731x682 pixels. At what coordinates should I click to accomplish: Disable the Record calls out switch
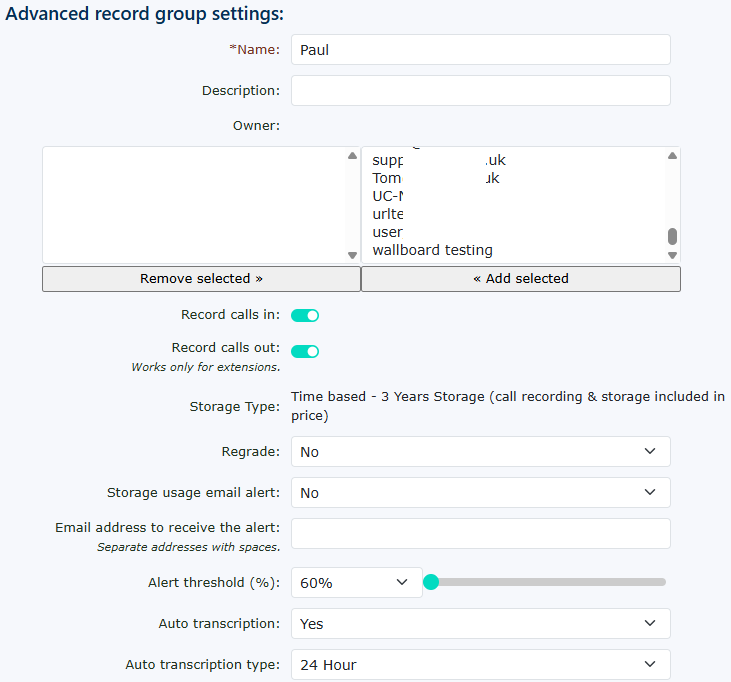305,351
